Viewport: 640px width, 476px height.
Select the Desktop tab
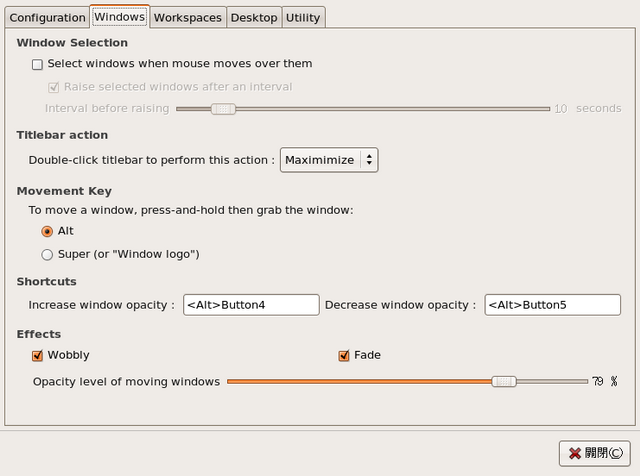pos(254,18)
